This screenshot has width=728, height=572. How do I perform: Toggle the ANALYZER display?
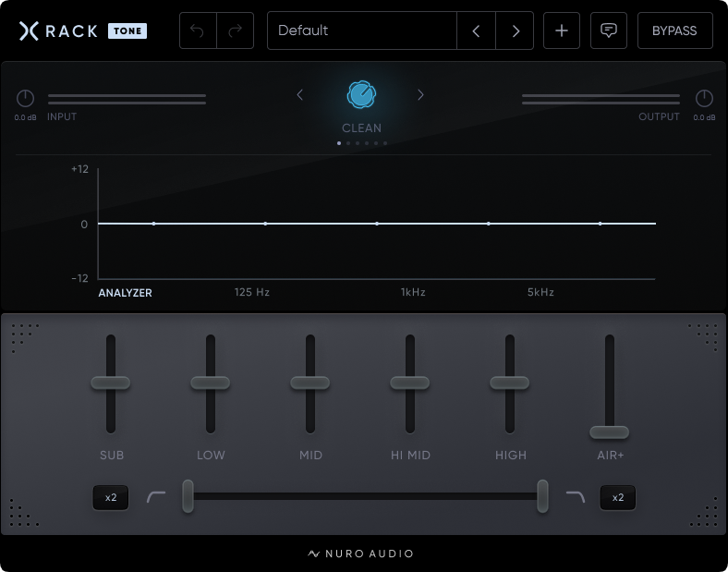126,293
